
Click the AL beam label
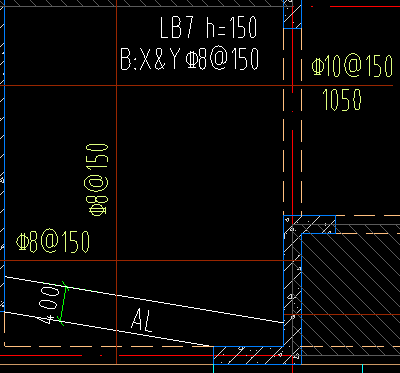(142, 320)
